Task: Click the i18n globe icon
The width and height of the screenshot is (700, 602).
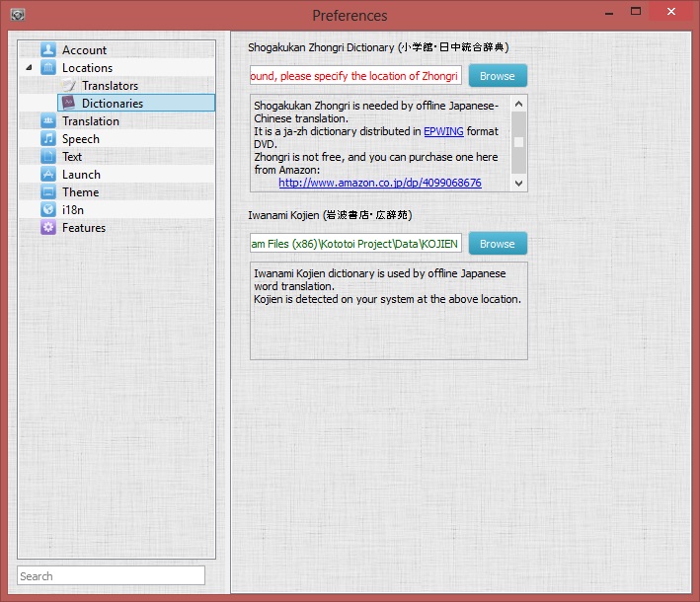Action: pos(48,210)
